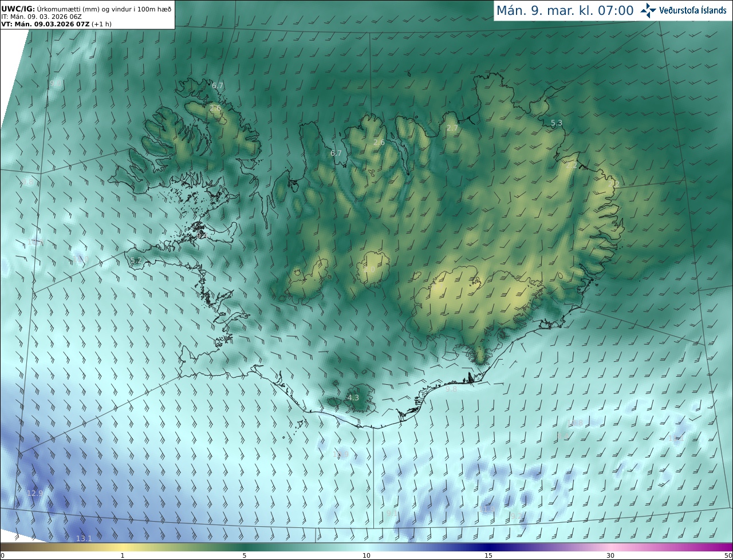Click the "9.8" value on the south coast
Viewport: 733px width, 560px height.
coord(451,389)
